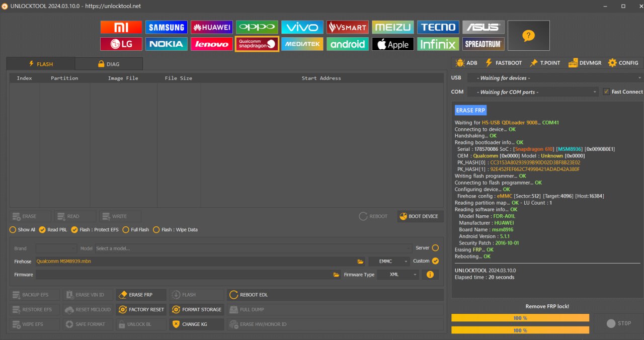Change the XML Firmware Type dropdown
This screenshot has height=340, width=644.
(397, 275)
